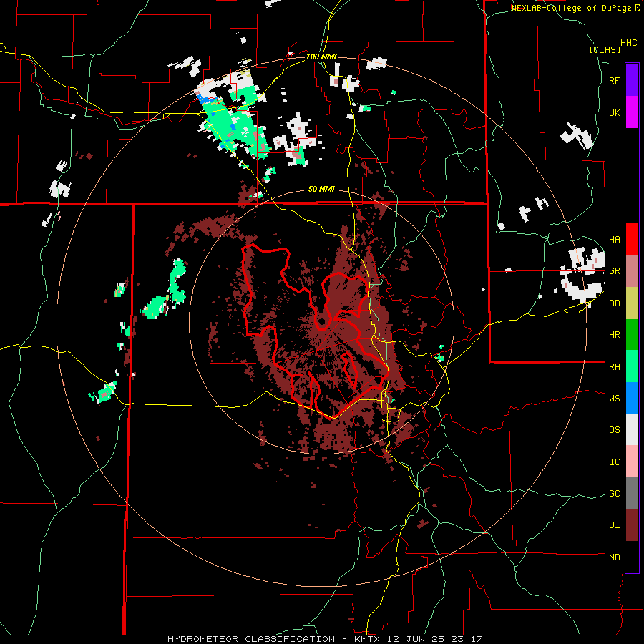Click the RF legend label
This screenshot has height=644, width=644.
tap(614, 80)
